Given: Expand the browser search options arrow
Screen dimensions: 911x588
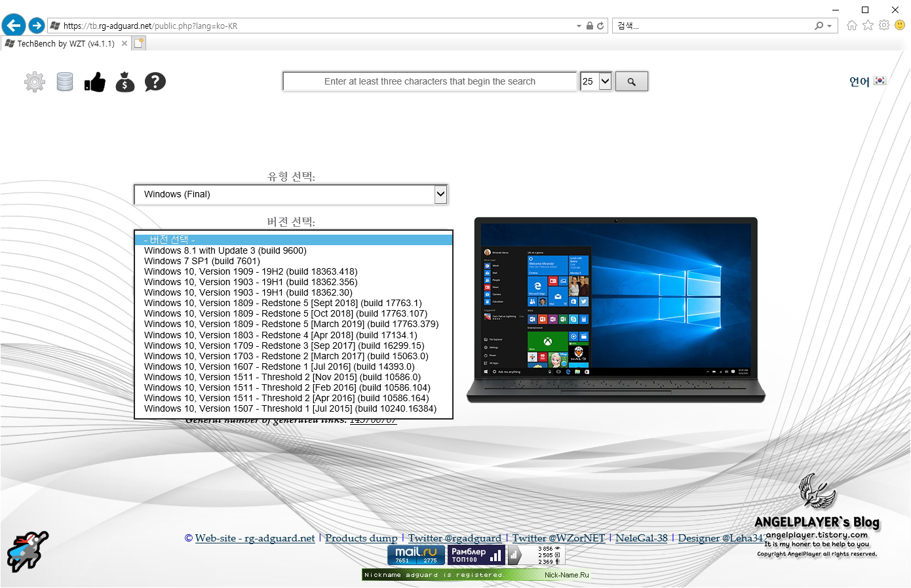Looking at the screenshot, I should click(x=829, y=26).
